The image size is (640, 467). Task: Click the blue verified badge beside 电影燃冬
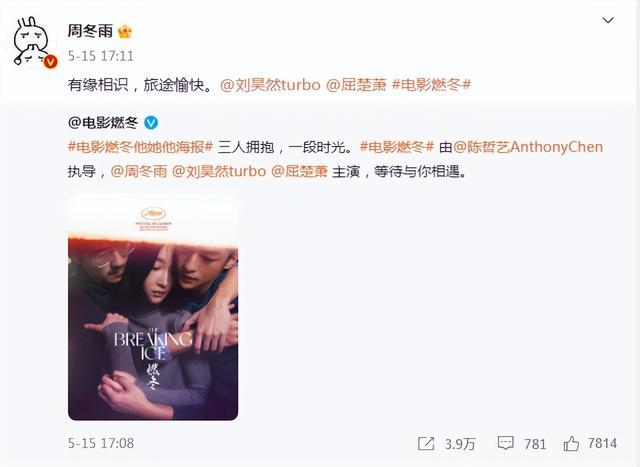point(151,122)
